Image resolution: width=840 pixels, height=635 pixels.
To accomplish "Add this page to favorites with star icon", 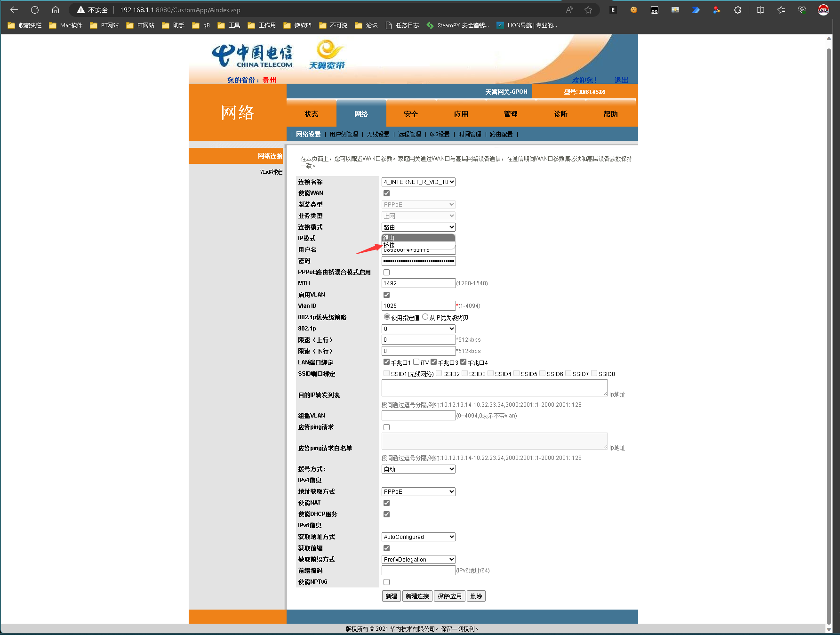I will (588, 10).
